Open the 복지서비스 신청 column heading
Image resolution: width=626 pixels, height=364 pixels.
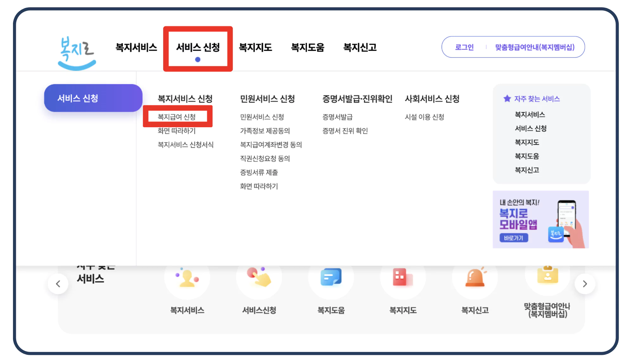[185, 99]
